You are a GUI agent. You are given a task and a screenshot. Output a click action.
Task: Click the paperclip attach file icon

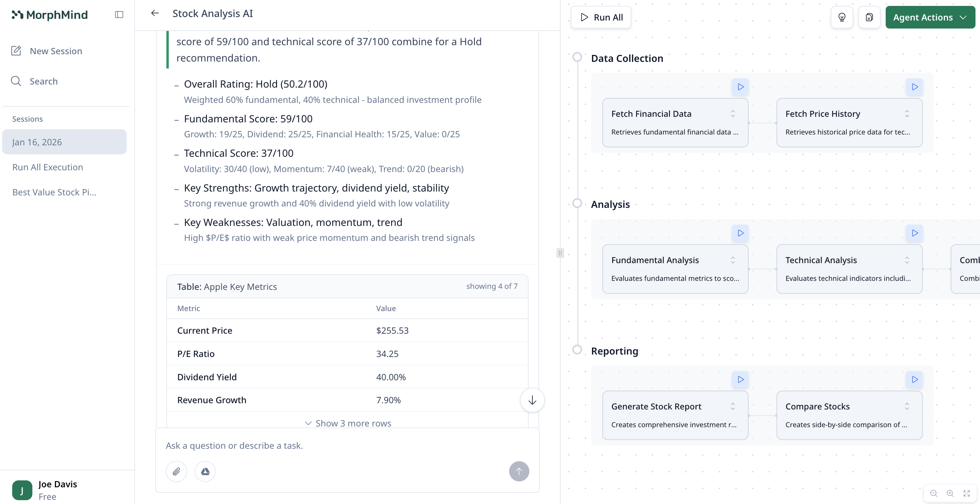pyautogui.click(x=176, y=471)
